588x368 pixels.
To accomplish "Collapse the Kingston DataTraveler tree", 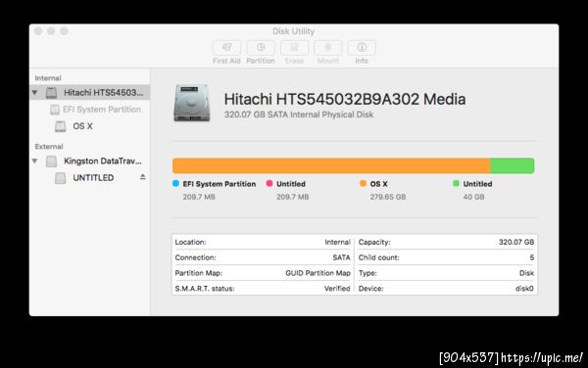I will 35,161.
